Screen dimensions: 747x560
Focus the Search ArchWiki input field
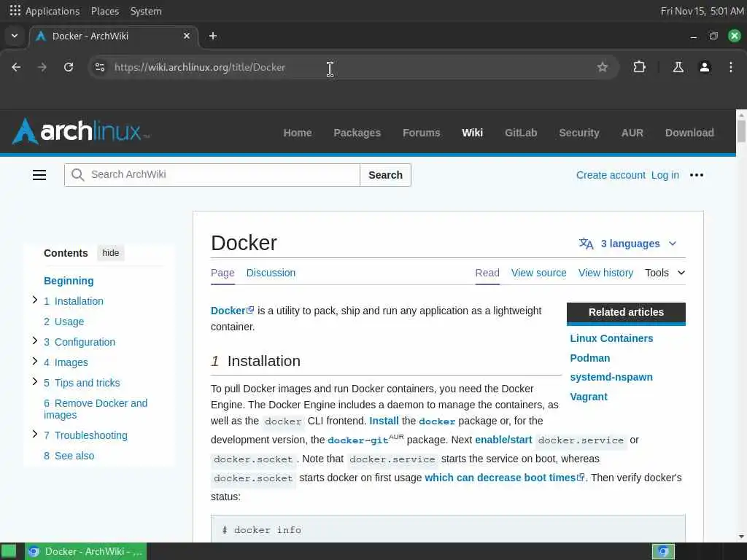(212, 175)
